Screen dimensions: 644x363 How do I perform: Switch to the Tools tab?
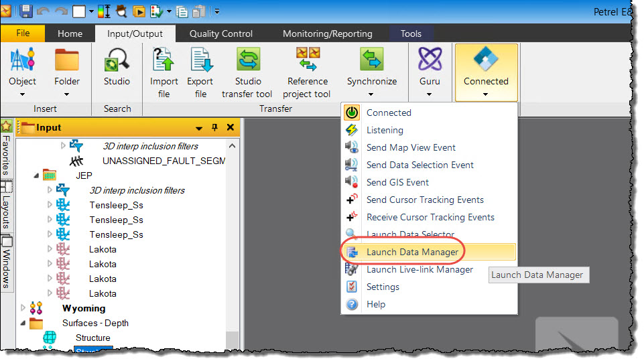pos(411,33)
